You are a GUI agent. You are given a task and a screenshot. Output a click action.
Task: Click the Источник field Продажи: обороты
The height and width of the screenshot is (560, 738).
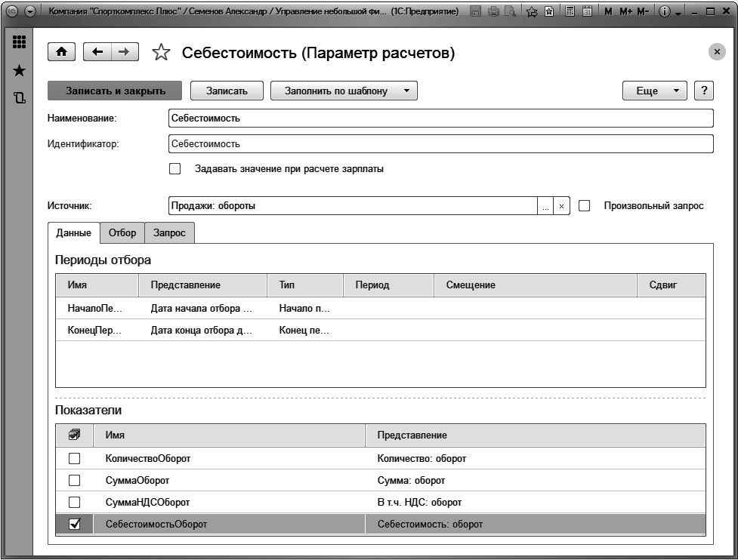[353, 206]
